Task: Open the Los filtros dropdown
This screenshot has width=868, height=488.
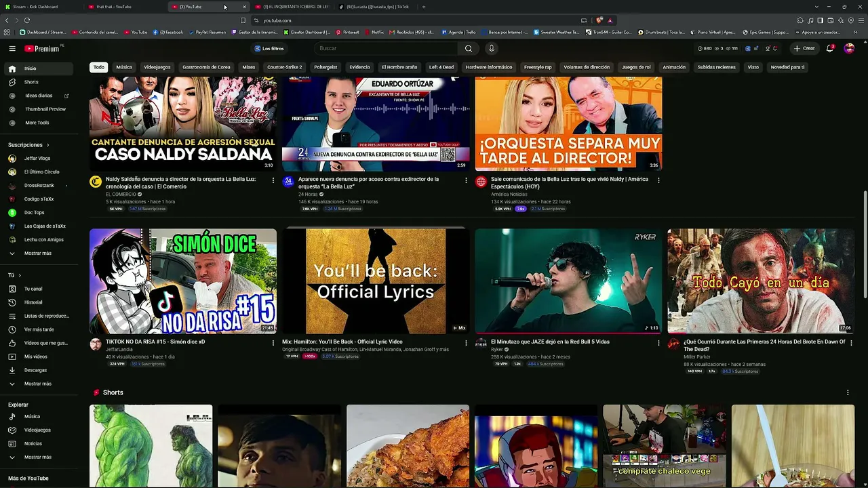Action: click(x=269, y=49)
